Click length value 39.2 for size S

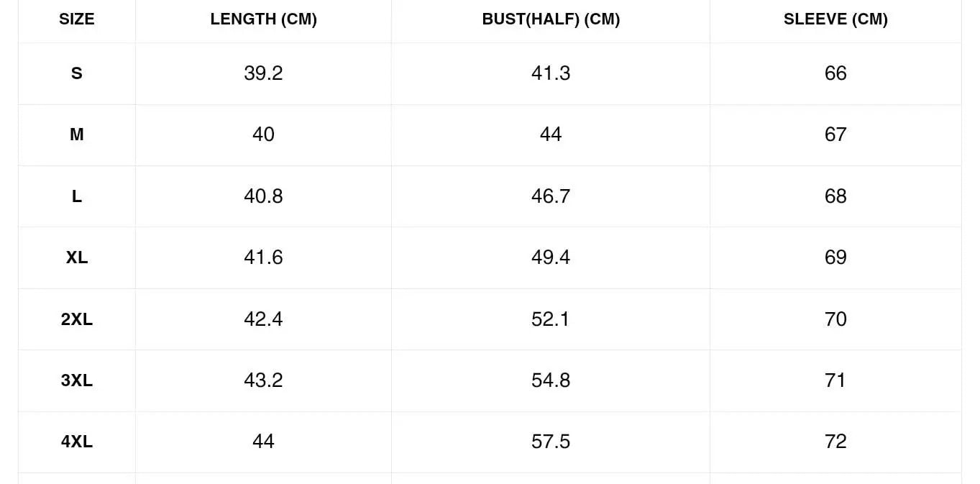coord(263,73)
